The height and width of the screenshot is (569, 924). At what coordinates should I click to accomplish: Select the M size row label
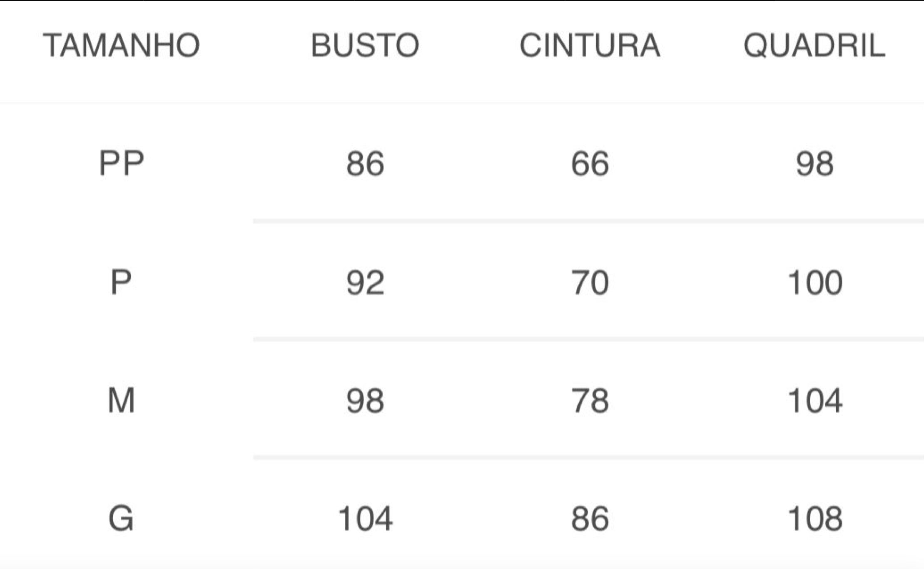pos(121,401)
